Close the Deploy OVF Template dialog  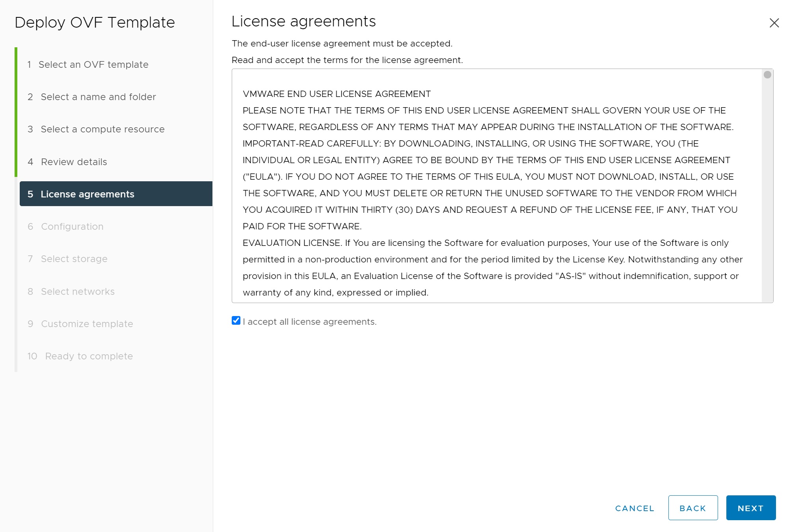click(x=774, y=23)
